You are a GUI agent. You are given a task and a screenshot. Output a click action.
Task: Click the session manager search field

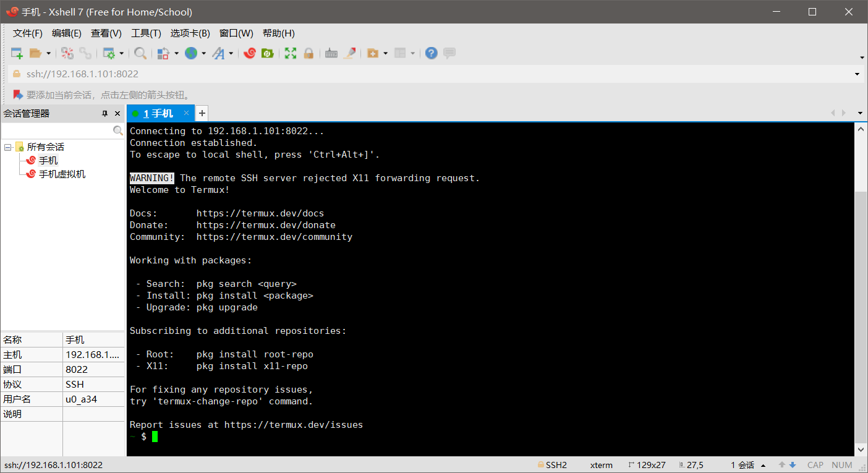coord(57,130)
